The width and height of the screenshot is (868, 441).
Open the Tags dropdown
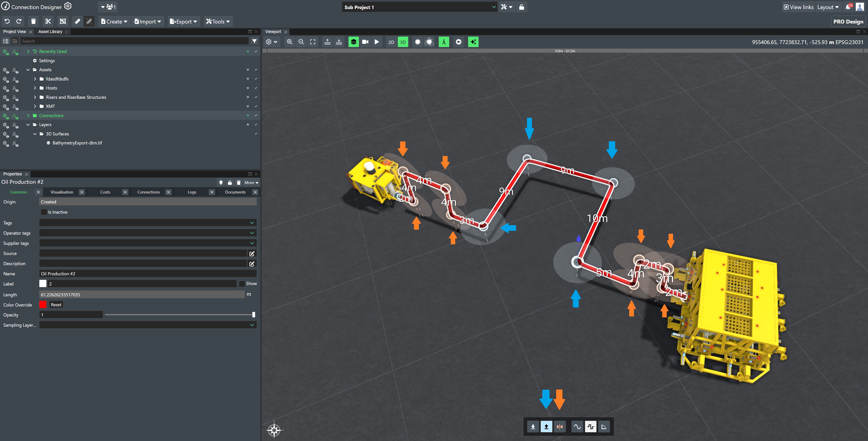[148, 223]
